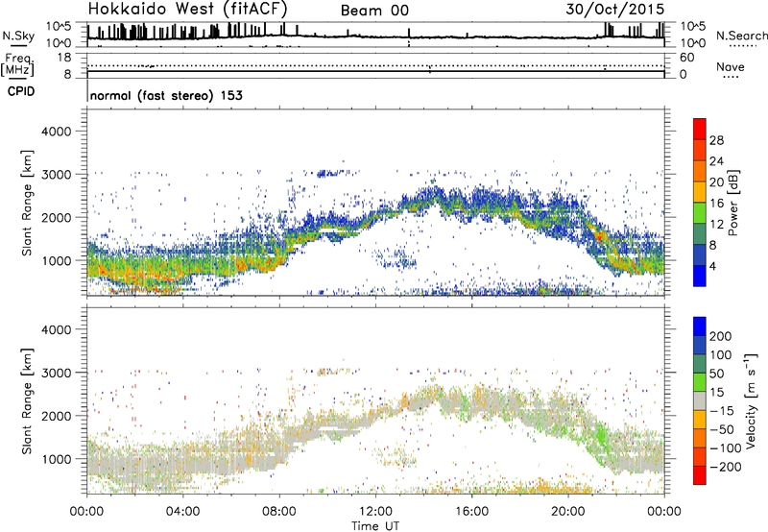Click the '20:00' time tick label
768x532 pixels.
[x=567, y=512]
